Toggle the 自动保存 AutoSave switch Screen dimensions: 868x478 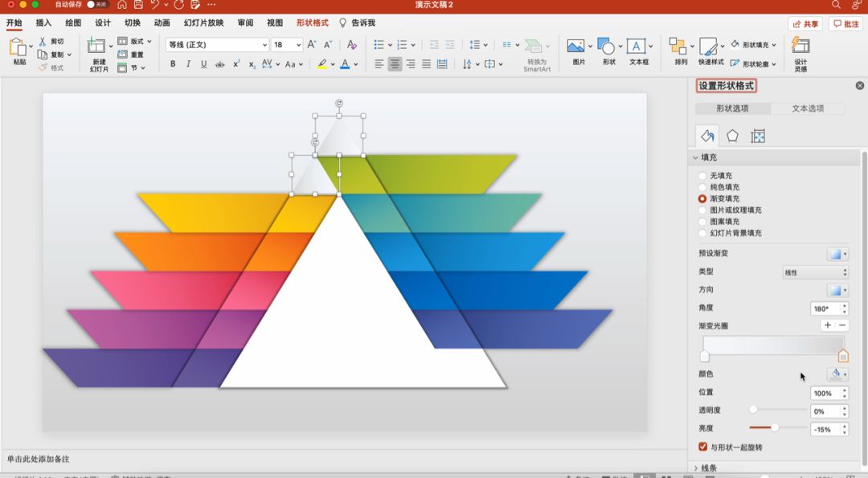[97, 5]
